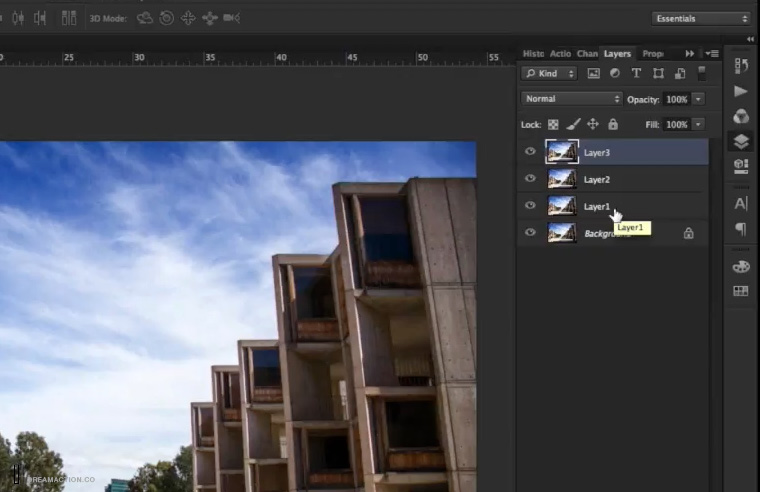Filter layers by adjustment layer icon
The image size is (760, 492).
(x=615, y=73)
